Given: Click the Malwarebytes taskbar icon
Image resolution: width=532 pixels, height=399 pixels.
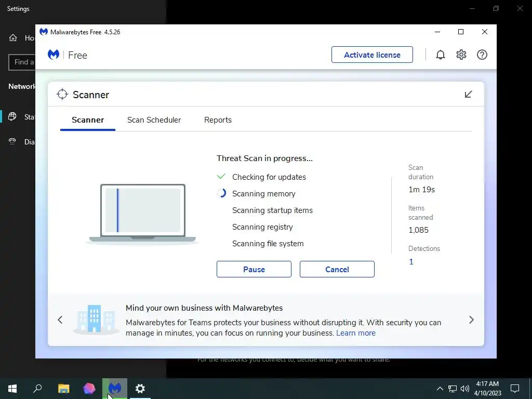Looking at the screenshot, I should click(x=115, y=389).
